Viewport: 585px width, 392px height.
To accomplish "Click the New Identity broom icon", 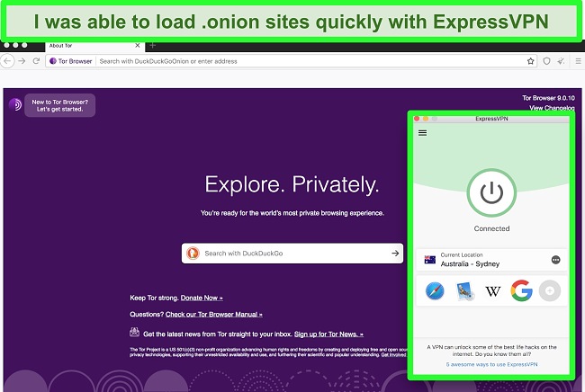I will (x=561, y=61).
